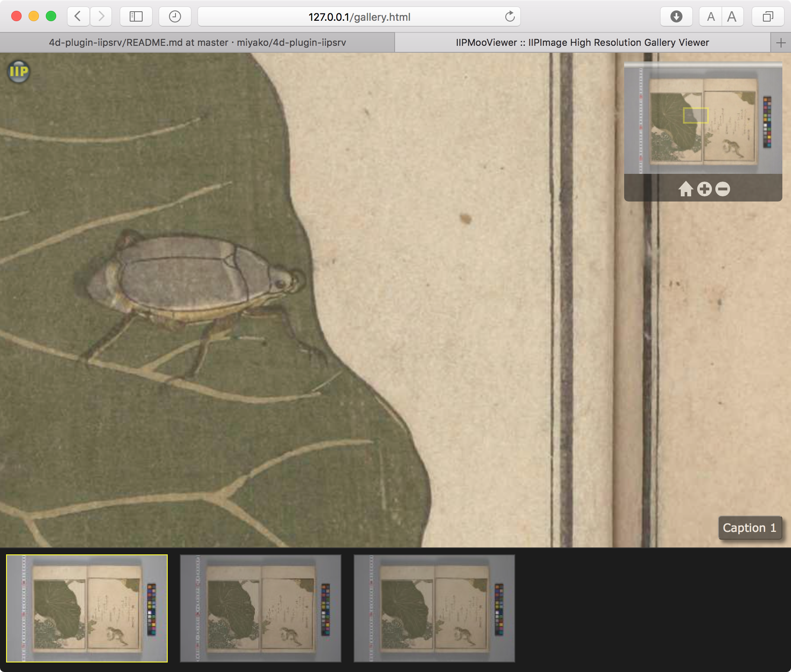The image size is (791, 672).
Task: Switch to 4d-plugin-iipsrv README tab
Action: coord(197,42)
